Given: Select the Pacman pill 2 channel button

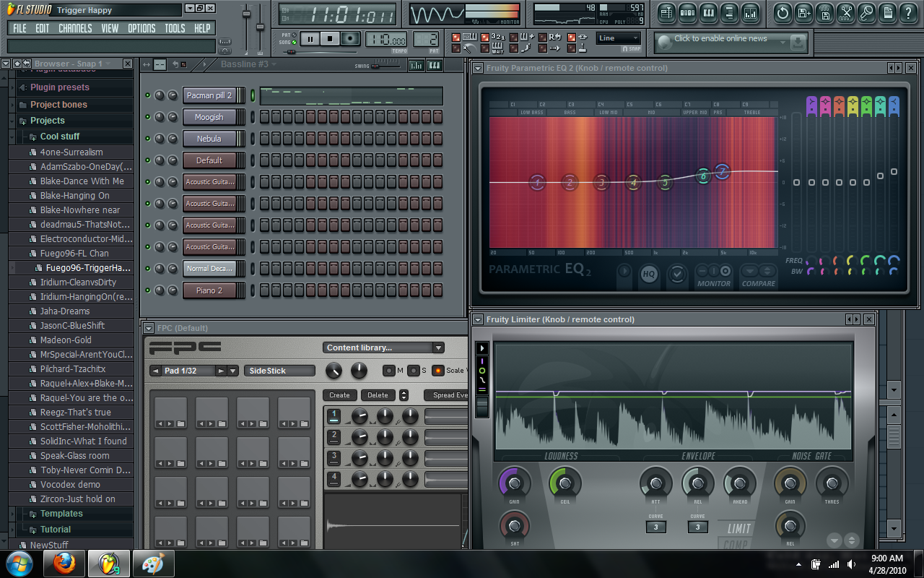Looking at the screenshot, I should [209, 95].
